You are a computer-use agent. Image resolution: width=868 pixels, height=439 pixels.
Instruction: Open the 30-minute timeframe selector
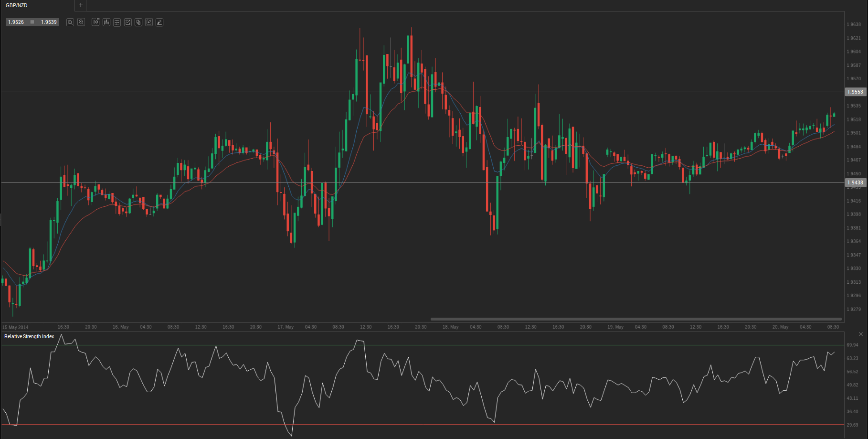pyautogui.click(x=95, y=22)
